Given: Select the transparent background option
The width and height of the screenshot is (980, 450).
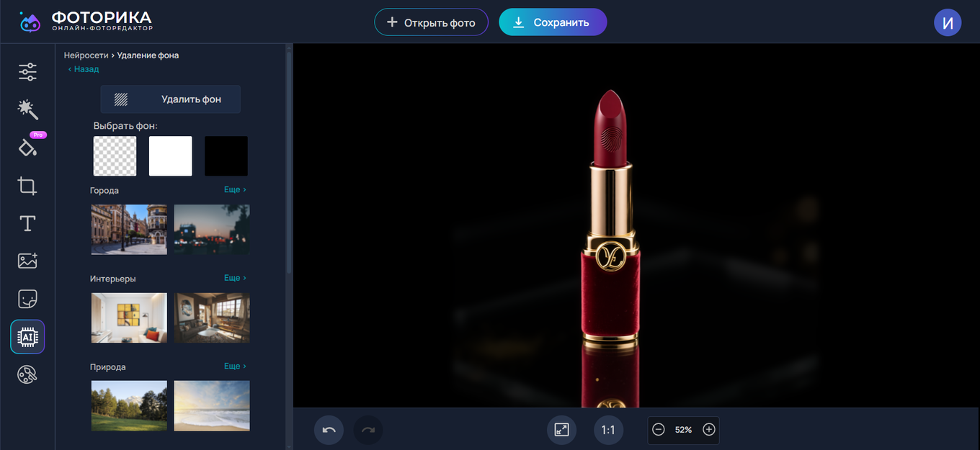Looking at the screenshot, I should point(114,156).
